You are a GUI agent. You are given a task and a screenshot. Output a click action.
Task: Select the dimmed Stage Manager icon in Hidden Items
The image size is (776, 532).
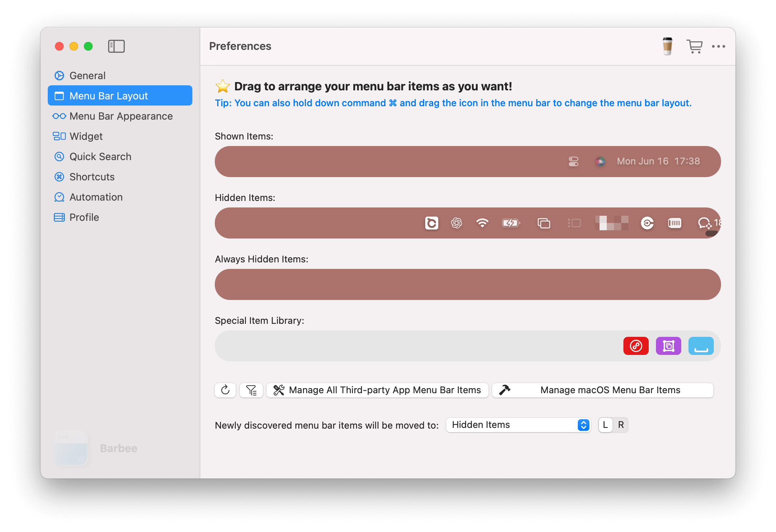click(x=574, y=223)
